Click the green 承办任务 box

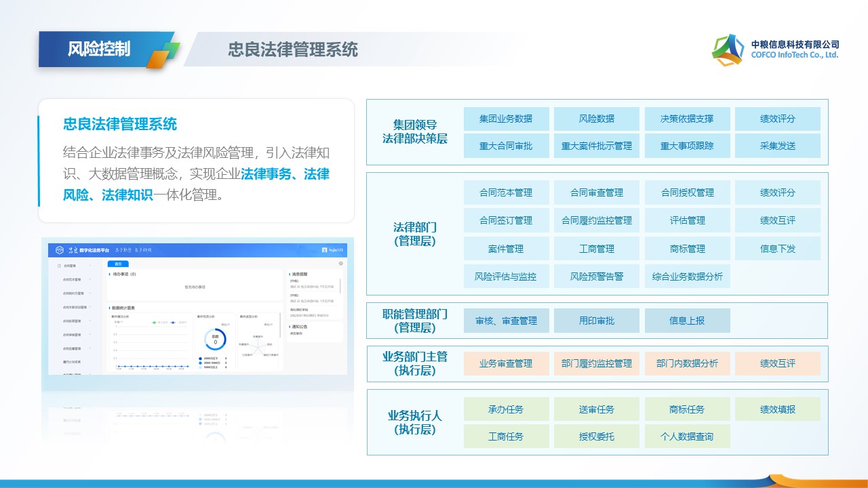506,409
